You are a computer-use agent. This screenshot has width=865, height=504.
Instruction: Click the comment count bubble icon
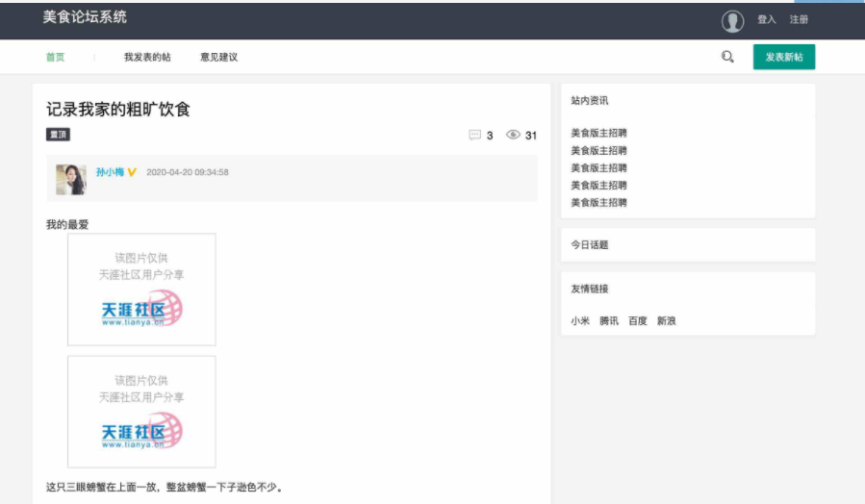coord(474,135)
